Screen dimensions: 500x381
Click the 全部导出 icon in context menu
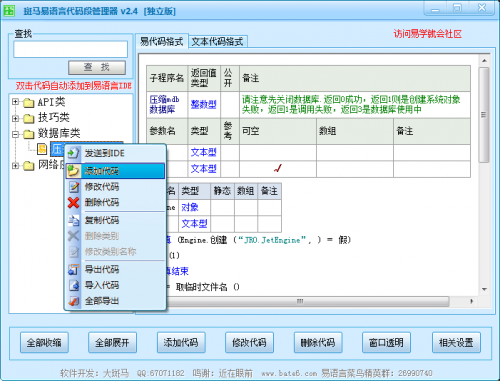click(x=73, y=301)
